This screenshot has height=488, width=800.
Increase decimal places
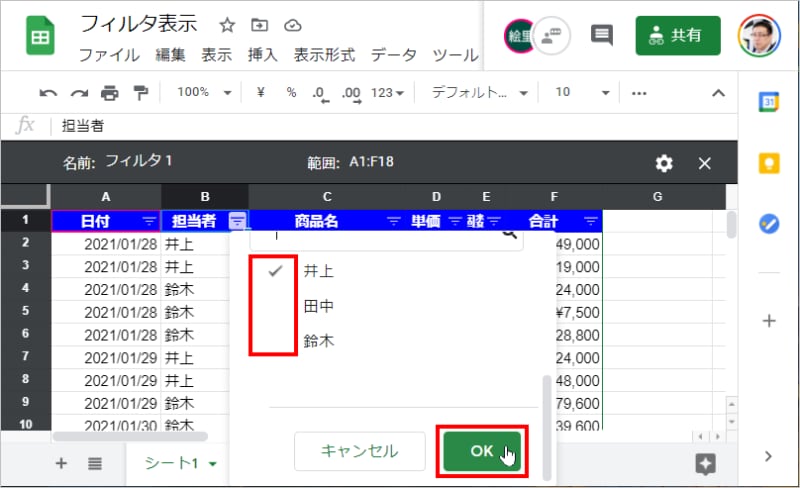pyautogui.click(x=352, y=94)
